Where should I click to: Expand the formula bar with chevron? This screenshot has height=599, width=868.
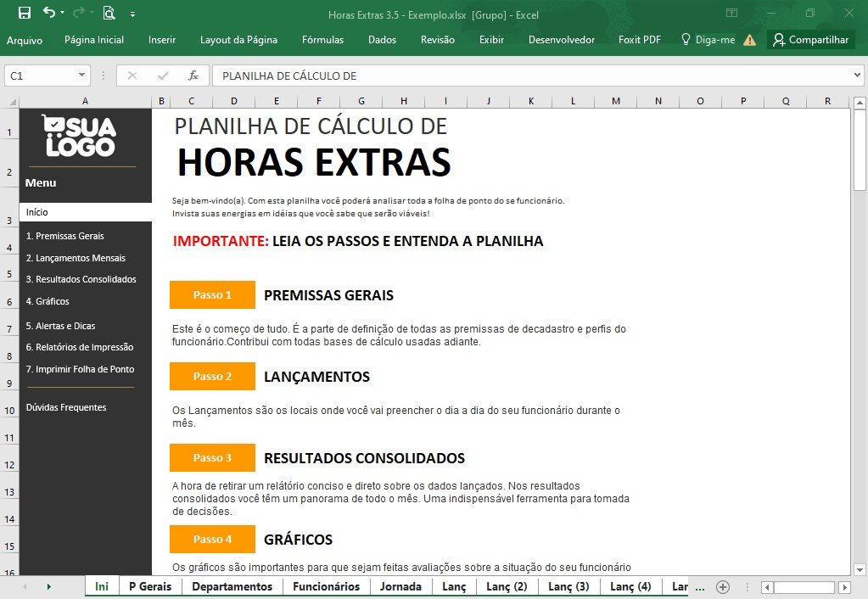(857, 76)
